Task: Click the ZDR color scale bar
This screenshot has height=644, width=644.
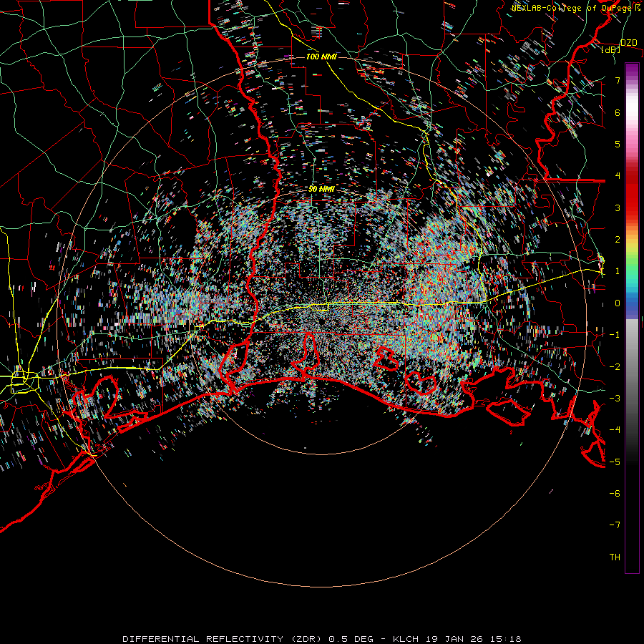Action: 632,318
